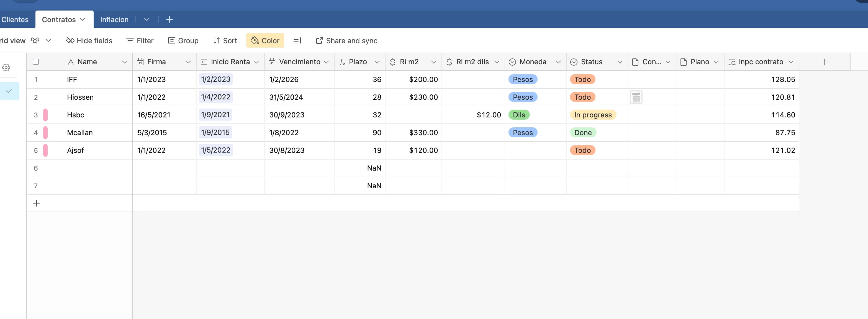Screen dimensions: 868x319
Task: Click the collaborators icon beside grid view
Action: (x=35, y=40)
